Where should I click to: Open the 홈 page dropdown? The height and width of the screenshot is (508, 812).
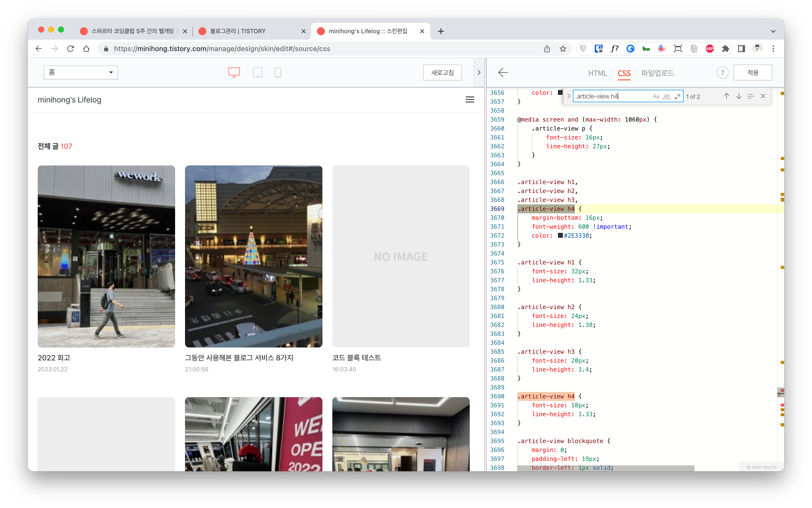(81, 72)
